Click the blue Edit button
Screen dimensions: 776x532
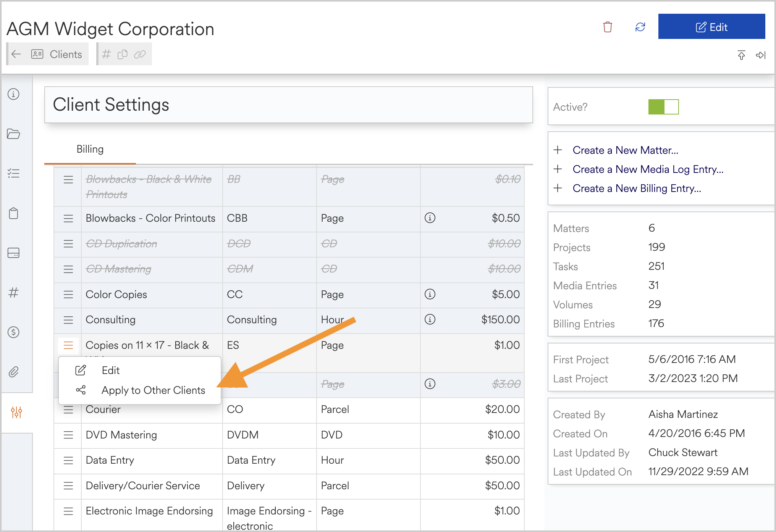pyautogui.click(x=711, y=27)
